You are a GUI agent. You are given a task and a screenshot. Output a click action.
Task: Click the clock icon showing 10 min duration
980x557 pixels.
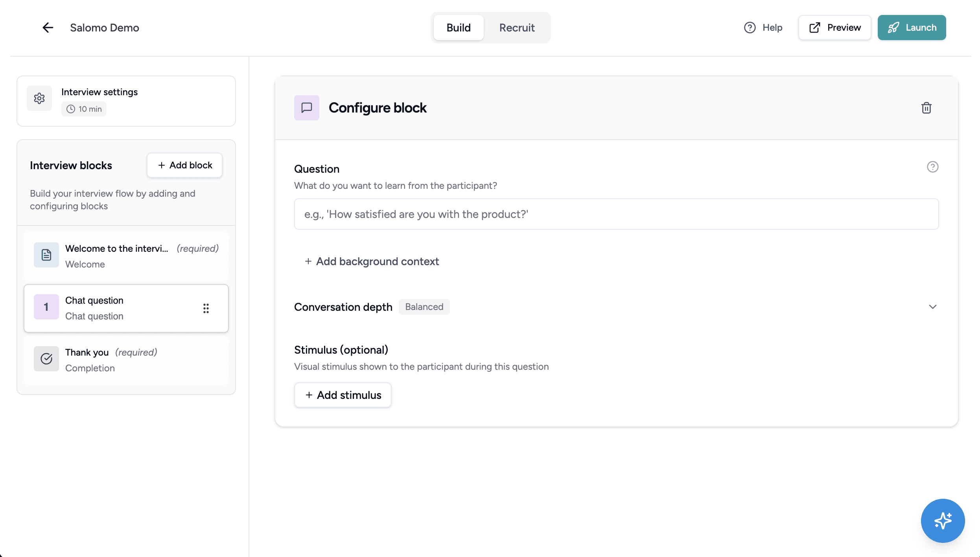(x=70, y=109)
